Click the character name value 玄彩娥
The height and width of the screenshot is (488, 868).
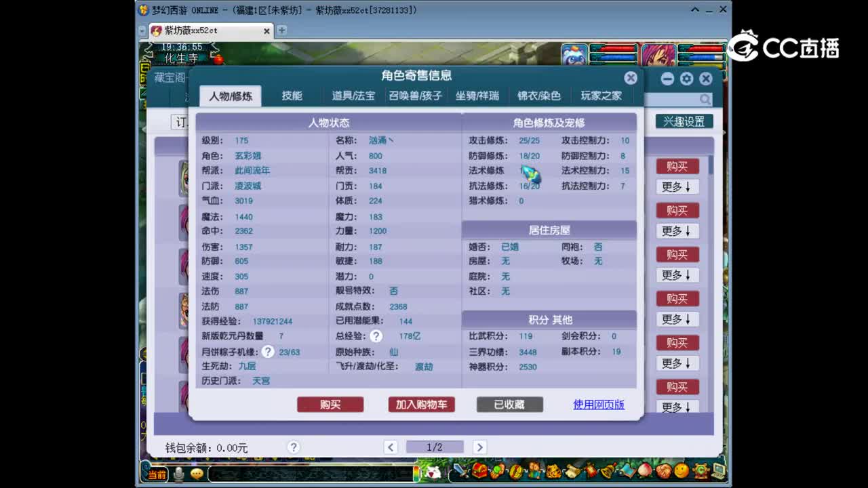coord(248,156)
